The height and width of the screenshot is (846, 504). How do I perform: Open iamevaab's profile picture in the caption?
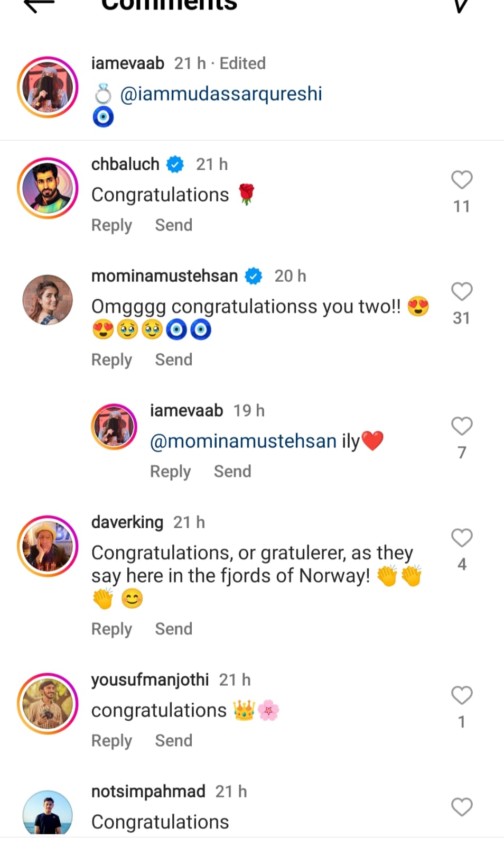coord(48,87)
